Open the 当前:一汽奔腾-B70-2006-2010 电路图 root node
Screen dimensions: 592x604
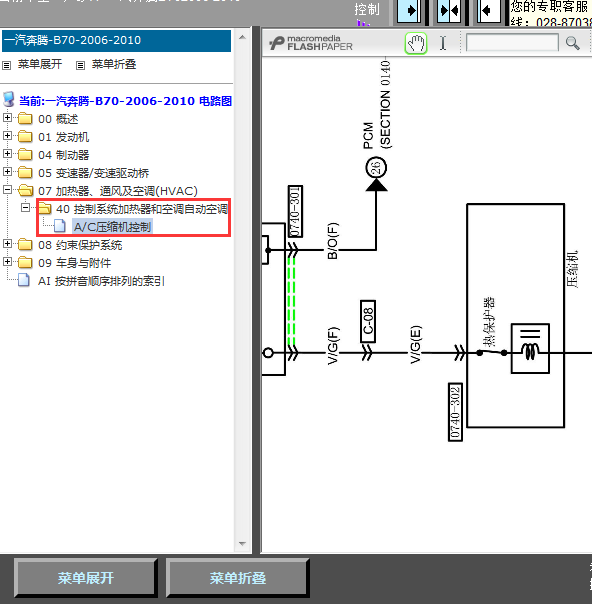pyautogui.click(x=125, y=101)
